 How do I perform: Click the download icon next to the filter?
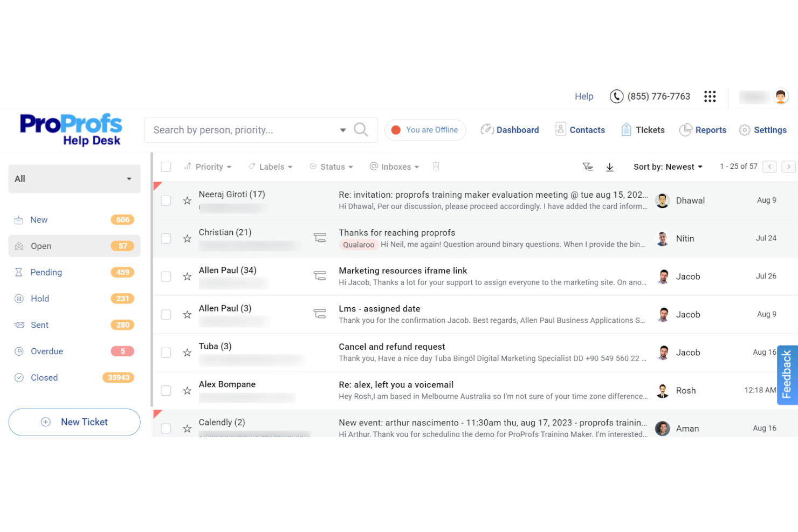610,167
